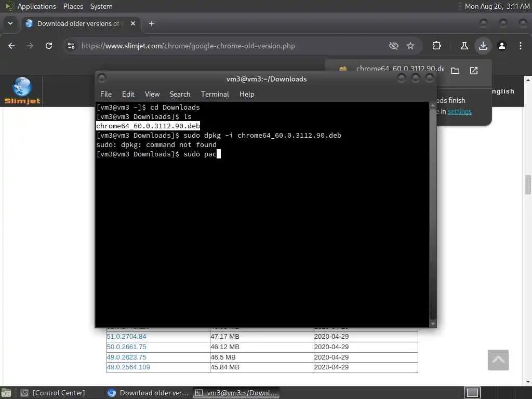Image resolution: width=532 pixels, height=399 pixels.
Task: Open the terminal Edit menu
Action: tap(128, 95)
